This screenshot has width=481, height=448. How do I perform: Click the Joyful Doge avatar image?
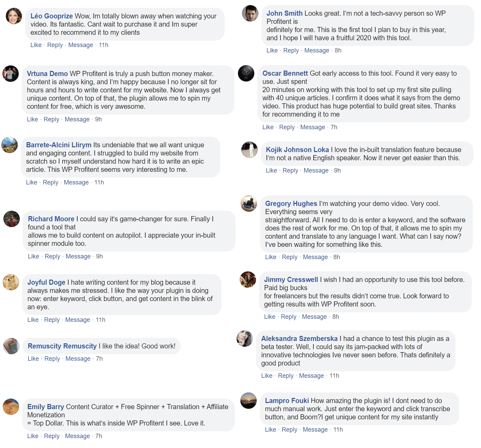coord(11,282)
